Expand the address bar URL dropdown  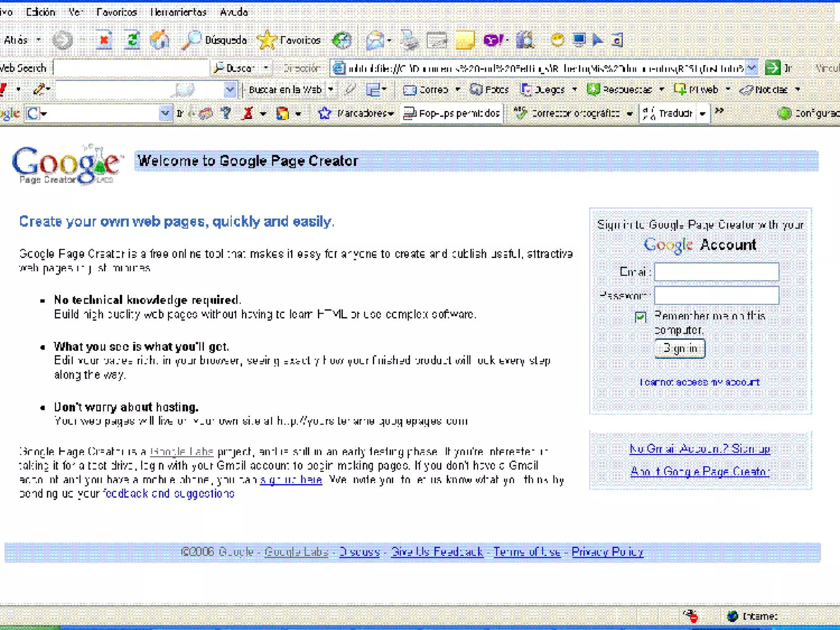coord(751,68)
